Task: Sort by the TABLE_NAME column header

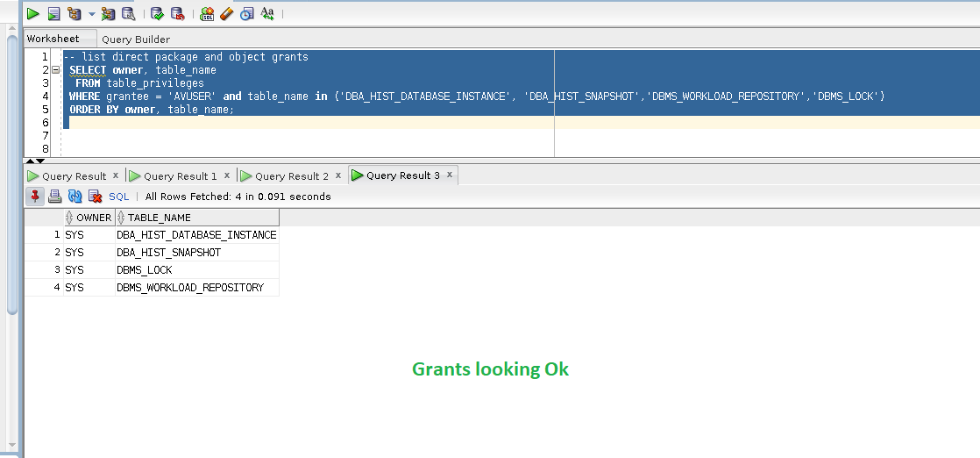Action: [x=197, y=218]
